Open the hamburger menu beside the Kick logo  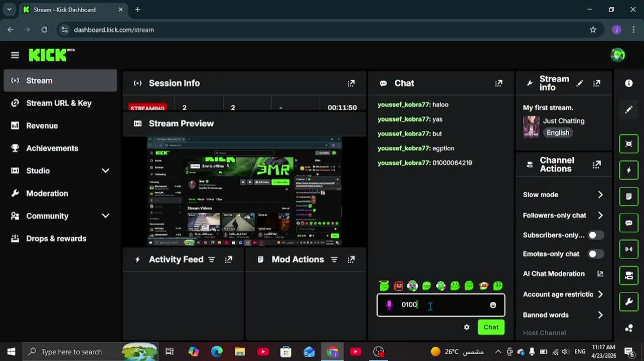click(15, 55)
